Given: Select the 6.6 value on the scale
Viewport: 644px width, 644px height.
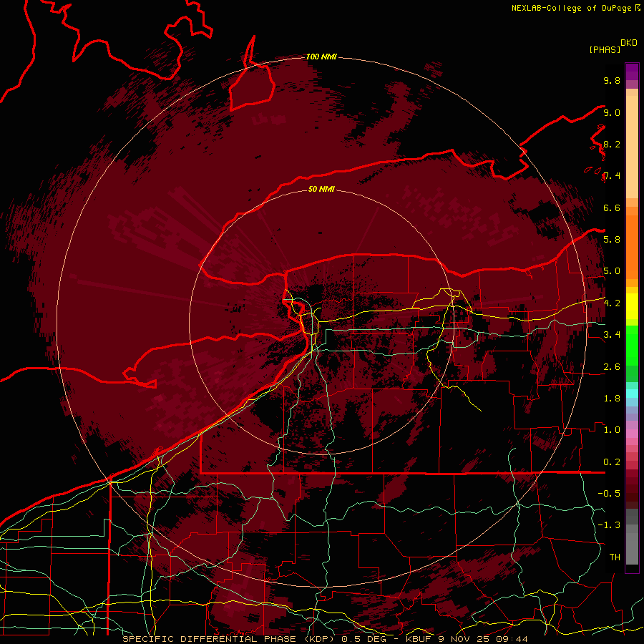Looking at the screenshot, I should pyautogui.click(x=612, y=208).
